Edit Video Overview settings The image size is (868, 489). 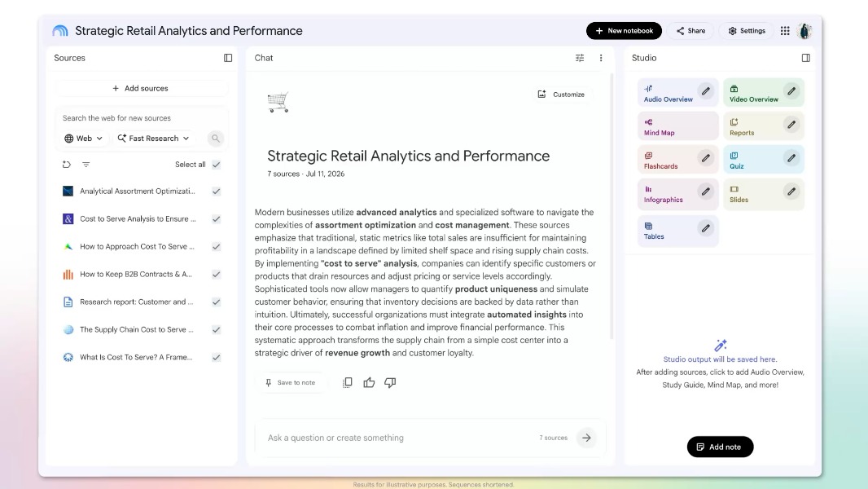coord(791,91)
